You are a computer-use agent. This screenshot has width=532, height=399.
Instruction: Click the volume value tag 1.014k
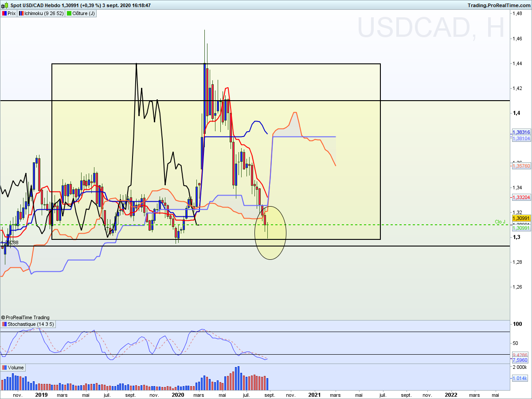[519, 378]
